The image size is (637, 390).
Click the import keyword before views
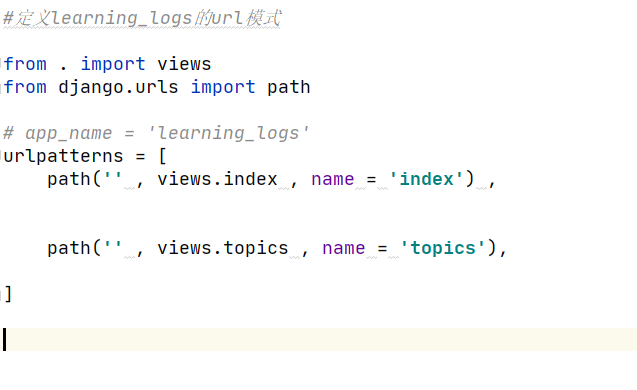113,64
